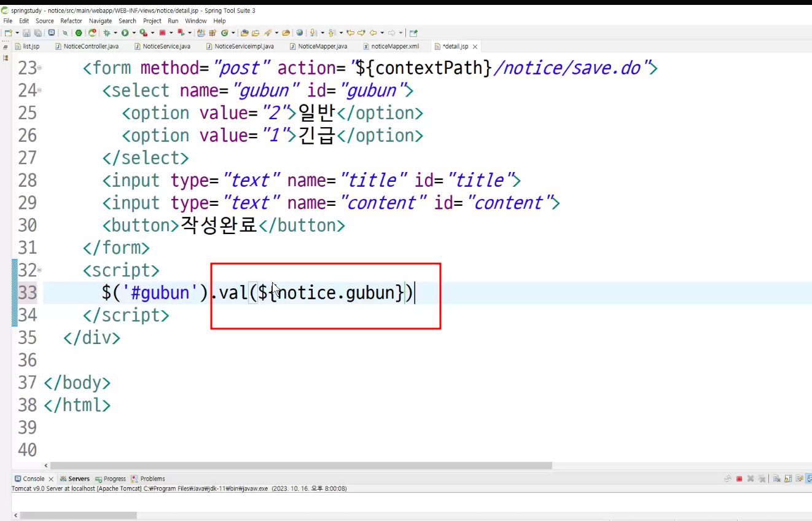Click the Previous Annotation icon

(331, 33)
